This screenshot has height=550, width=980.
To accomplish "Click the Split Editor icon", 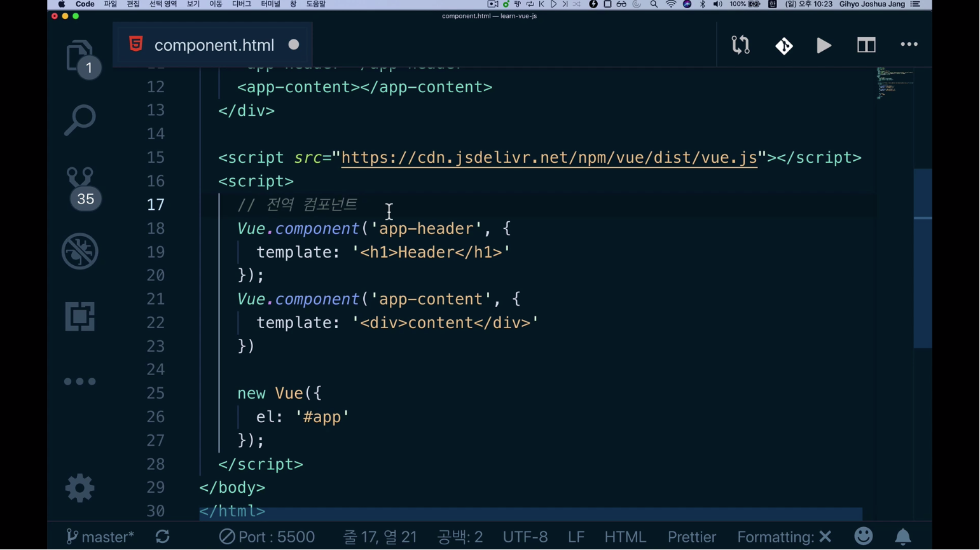I will (x=866, y=45).
